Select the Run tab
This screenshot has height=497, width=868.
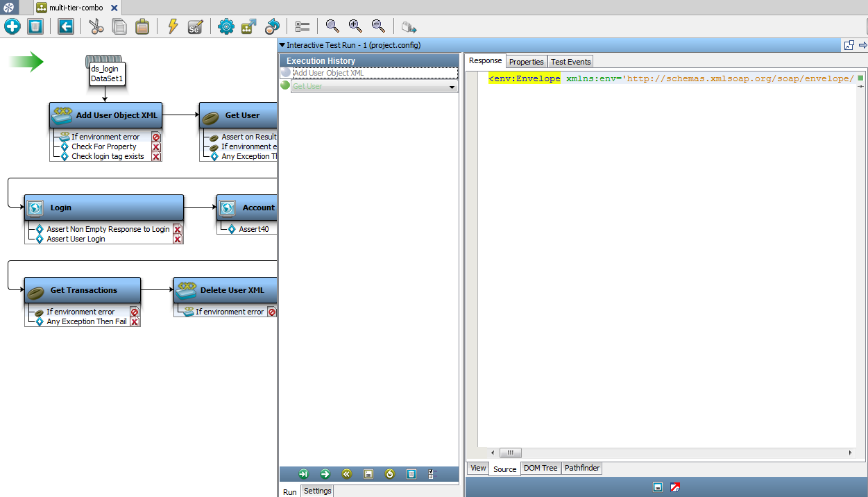pos(290,491)
